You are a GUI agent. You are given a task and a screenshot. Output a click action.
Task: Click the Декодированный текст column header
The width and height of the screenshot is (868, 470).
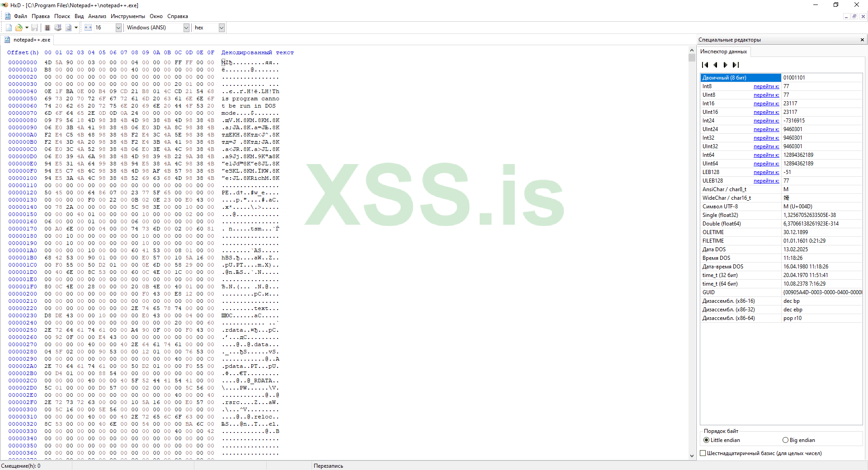(x=257, y=52)
